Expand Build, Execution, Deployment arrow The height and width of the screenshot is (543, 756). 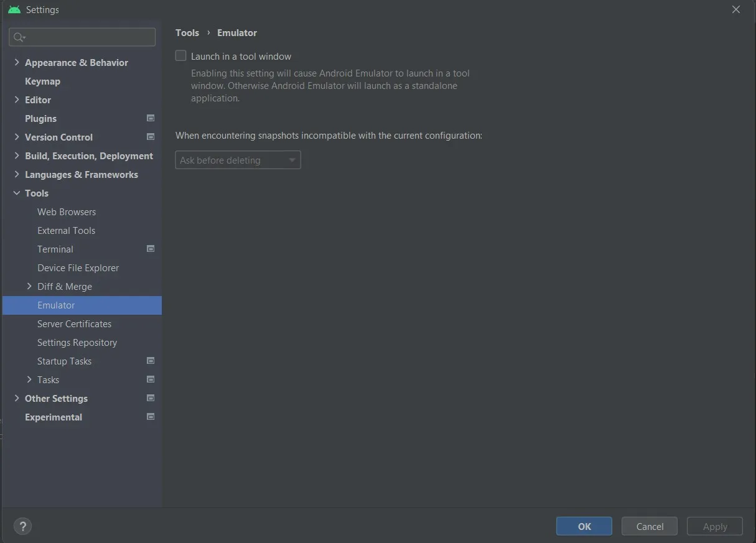[17, 155]
